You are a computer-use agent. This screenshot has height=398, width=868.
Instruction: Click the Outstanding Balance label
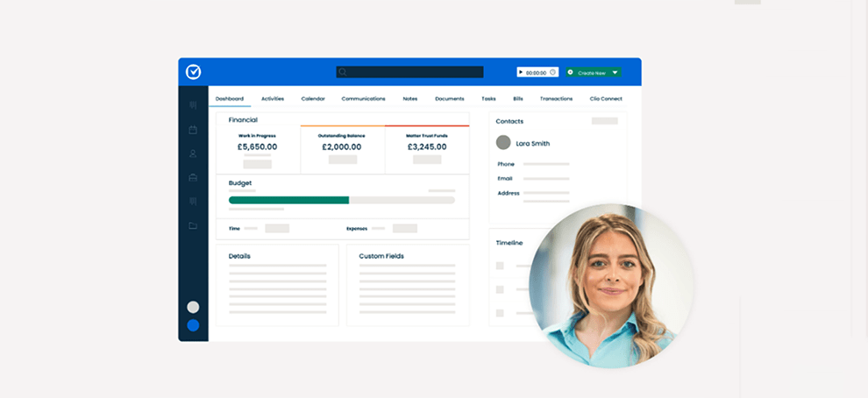click(x=342, y=136)
